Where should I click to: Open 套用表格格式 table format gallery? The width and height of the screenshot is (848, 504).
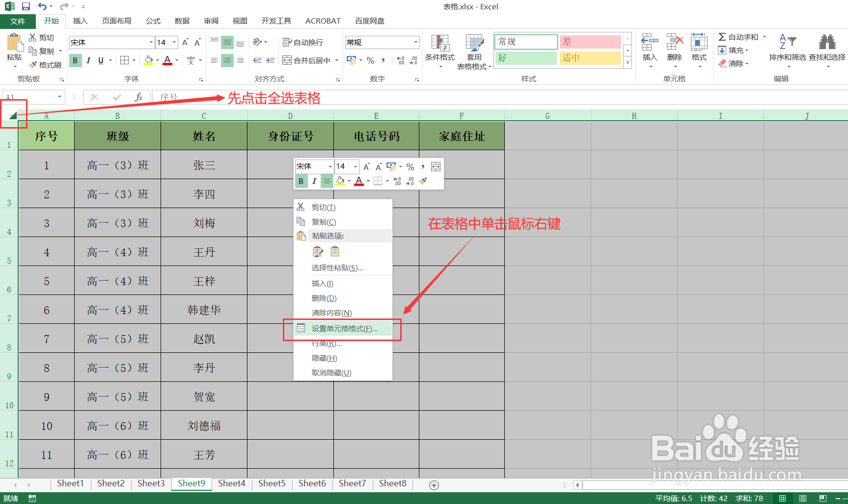474,52
